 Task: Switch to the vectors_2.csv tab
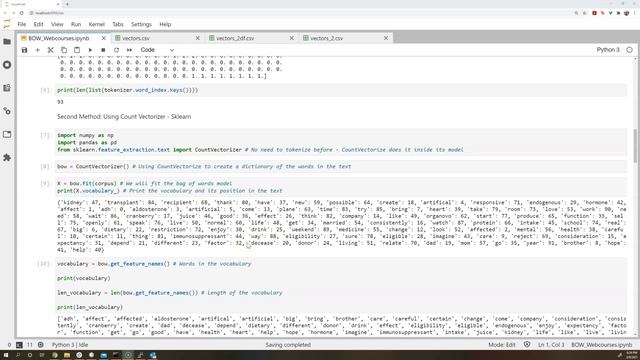click(327, 38)
